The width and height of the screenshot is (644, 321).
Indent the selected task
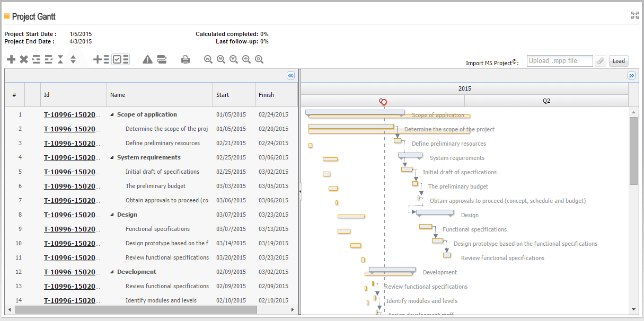coord(36,59)
